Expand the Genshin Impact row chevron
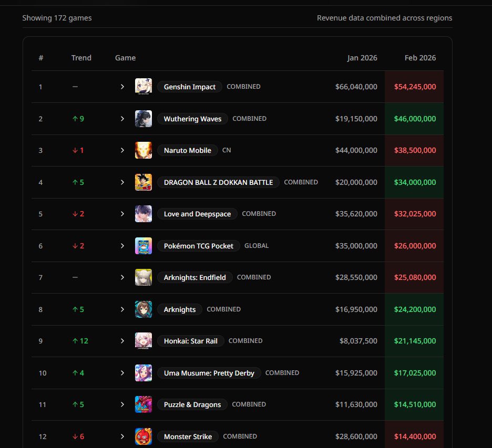 [x=122, y=87]
